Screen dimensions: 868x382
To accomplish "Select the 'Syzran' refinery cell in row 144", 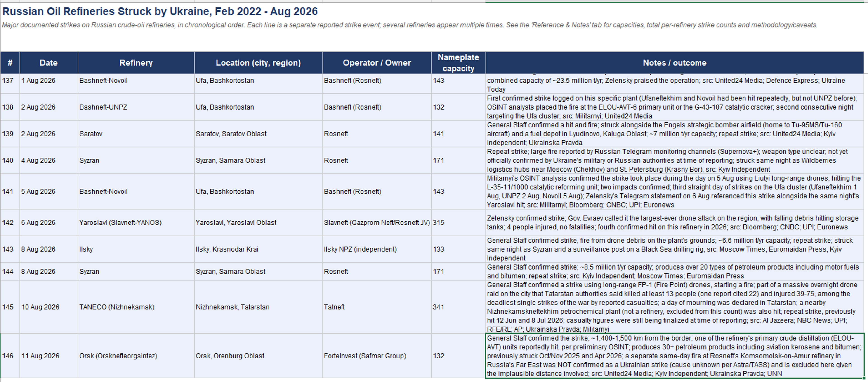I will (x=136, y=272).
